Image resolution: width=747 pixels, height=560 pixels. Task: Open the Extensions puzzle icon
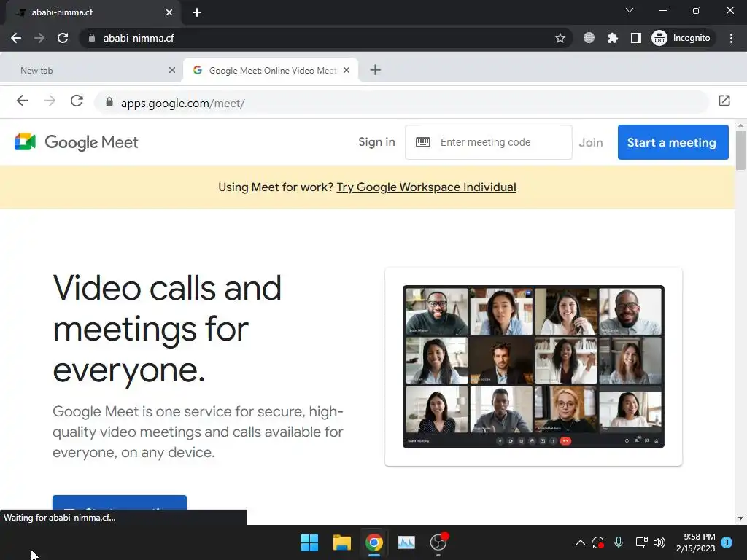pos(613,38)
